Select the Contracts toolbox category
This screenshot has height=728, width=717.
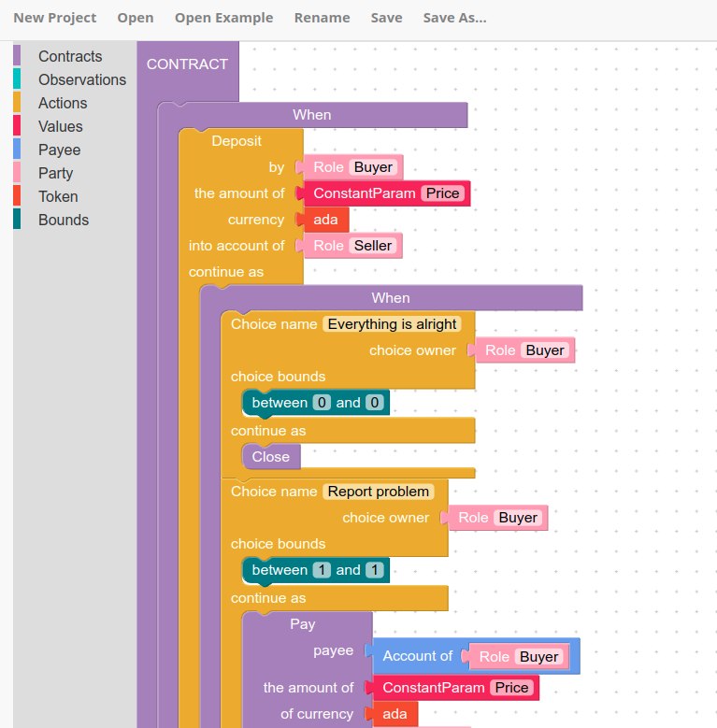pyautogui.click(x=70, y=57)
